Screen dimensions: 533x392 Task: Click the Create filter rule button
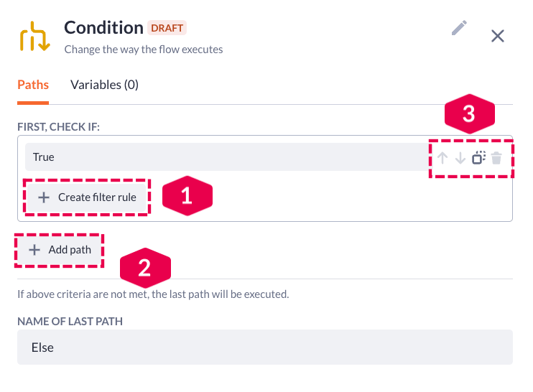click(x=87, y=197)
